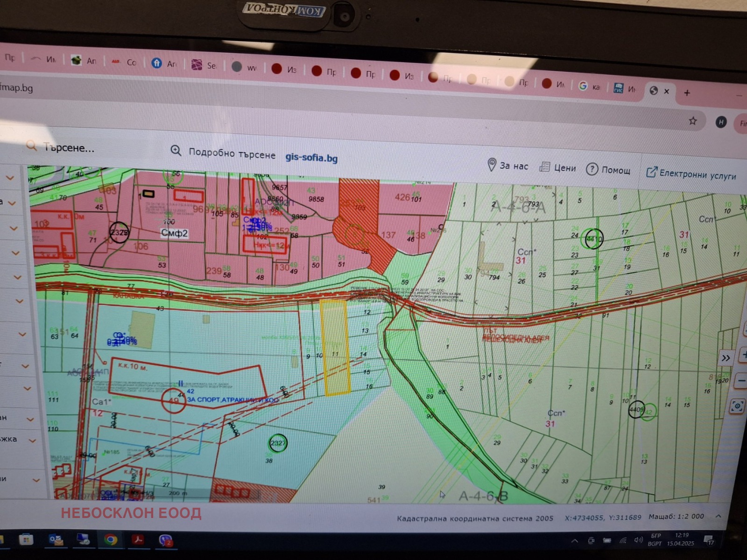
Task: Click the zoom out minus button
Action: (741, 381)
